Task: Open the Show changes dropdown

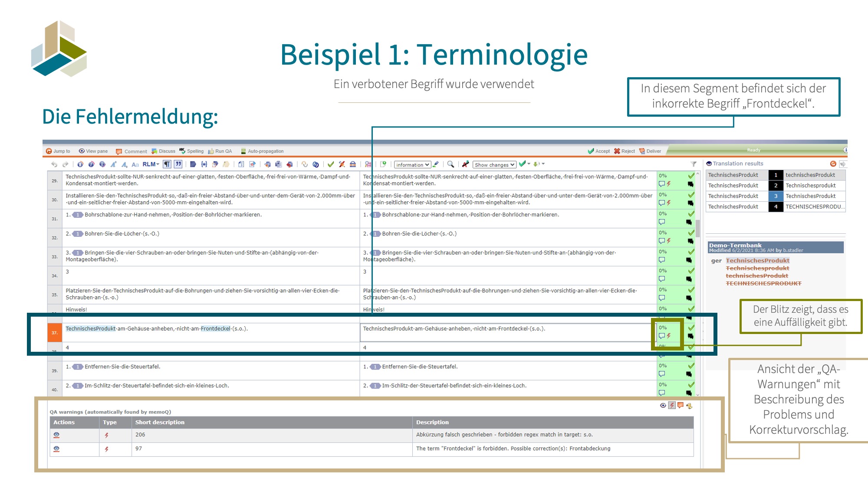Action: coord(494,165)
